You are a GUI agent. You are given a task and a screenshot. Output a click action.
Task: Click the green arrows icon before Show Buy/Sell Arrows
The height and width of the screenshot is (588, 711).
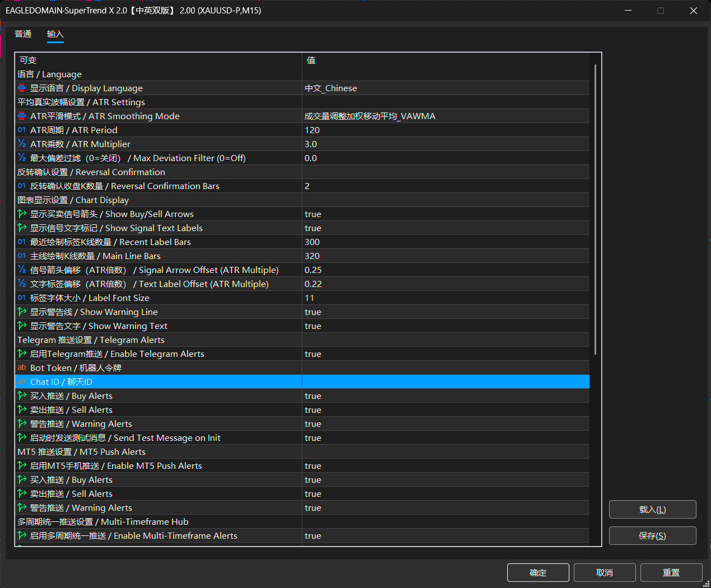21,214
